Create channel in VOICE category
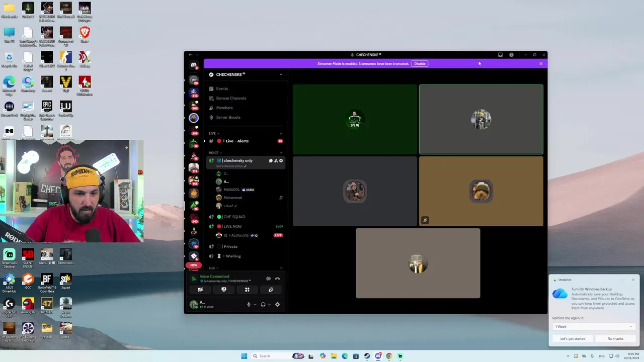This screenshot has width=644, height=362. (281, 153)
